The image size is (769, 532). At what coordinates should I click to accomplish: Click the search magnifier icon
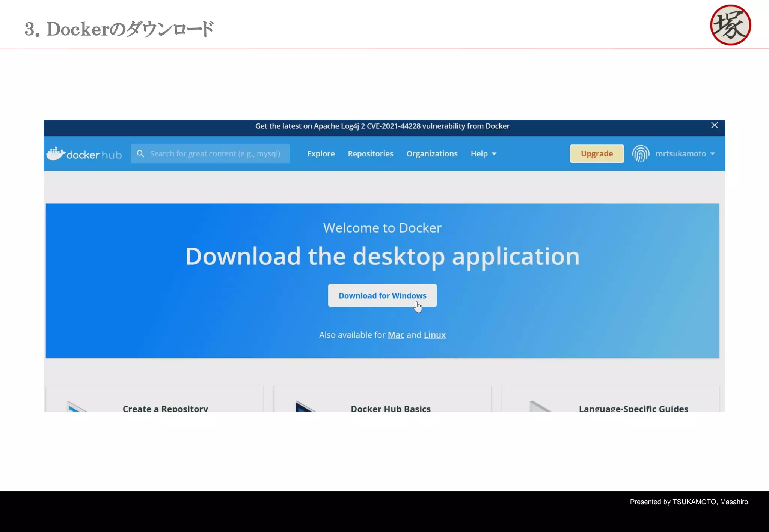click(140, 154)
